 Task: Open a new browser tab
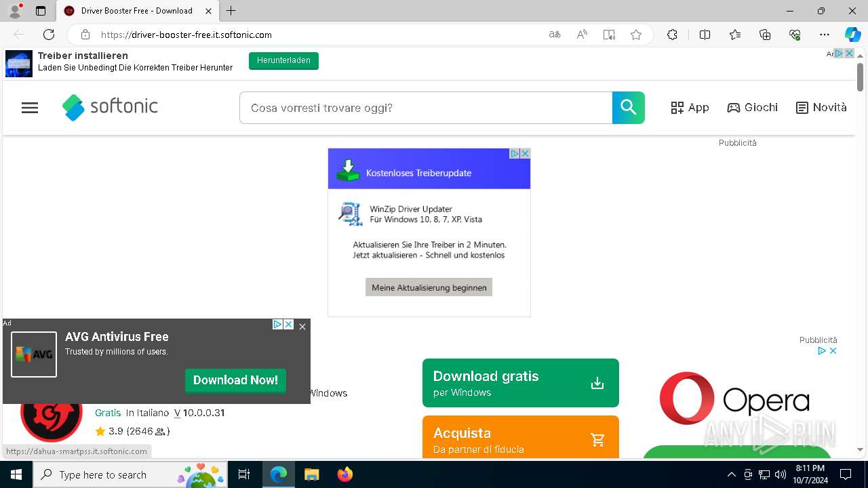(x=231, y=11)
